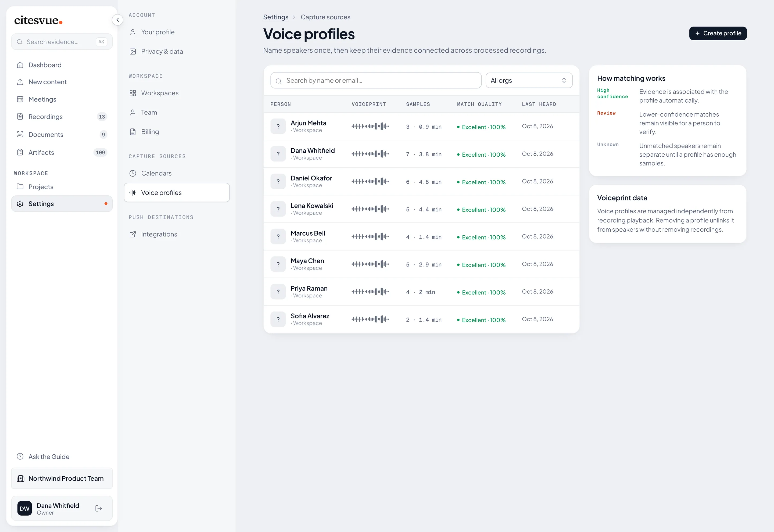This screenshot has height=532, width=774.
Task: Click the Settings breadcrumb link
Action: pyautogui.click(x=276, y=17)
